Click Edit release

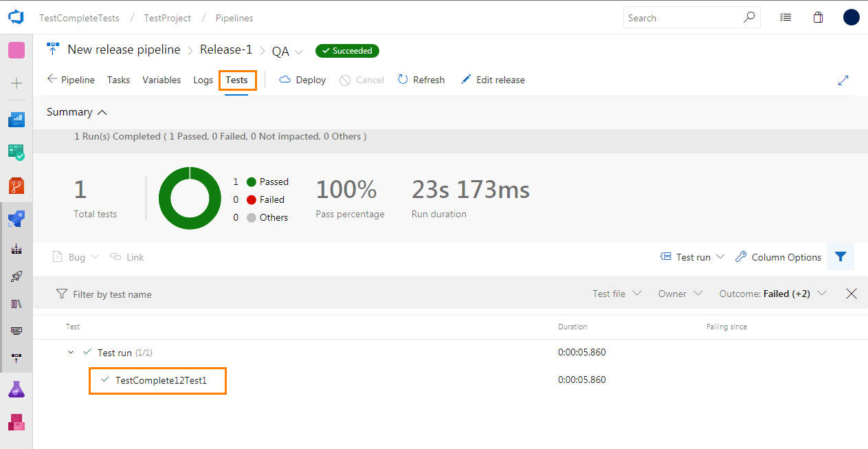click(492, 80)
